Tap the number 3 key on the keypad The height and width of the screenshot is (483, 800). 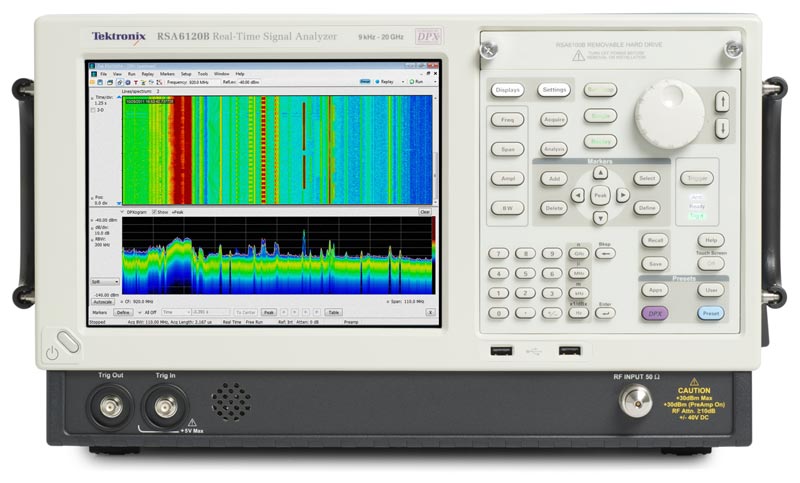point(552,293)
